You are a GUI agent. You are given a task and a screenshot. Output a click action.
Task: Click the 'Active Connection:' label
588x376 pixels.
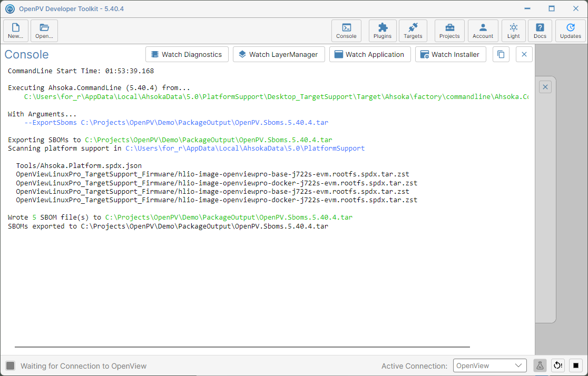[x=414, y=366]
